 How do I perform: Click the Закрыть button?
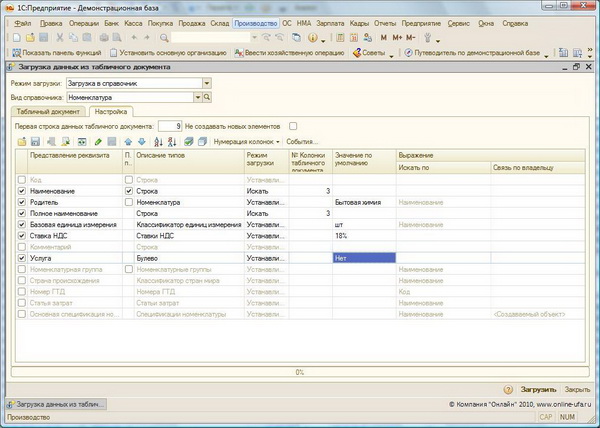577,389
